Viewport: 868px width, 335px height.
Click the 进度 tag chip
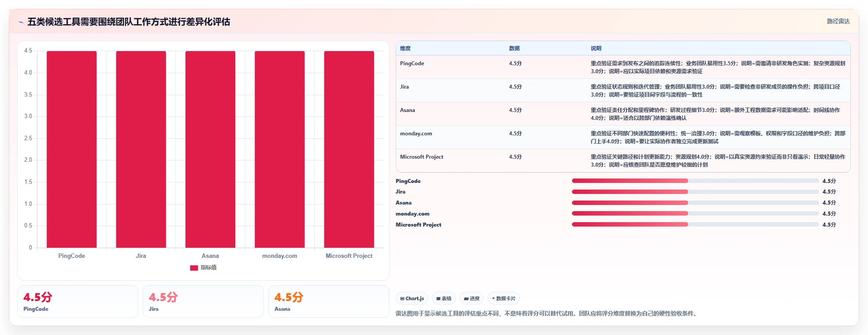(x=471, y=298)
